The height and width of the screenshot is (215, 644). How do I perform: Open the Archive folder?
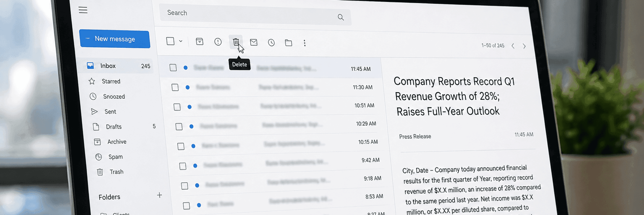pyautogui.click(x=117, y=142)
